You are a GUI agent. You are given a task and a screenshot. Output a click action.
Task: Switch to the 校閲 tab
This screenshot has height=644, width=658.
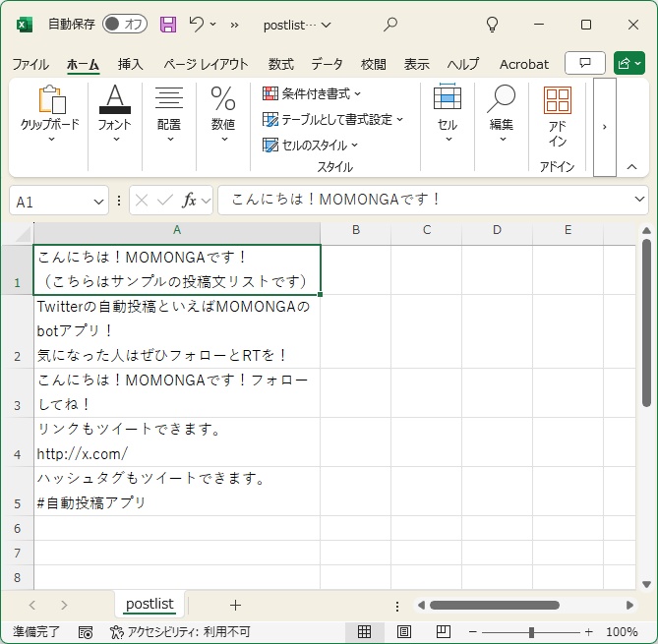coord(373,64)
